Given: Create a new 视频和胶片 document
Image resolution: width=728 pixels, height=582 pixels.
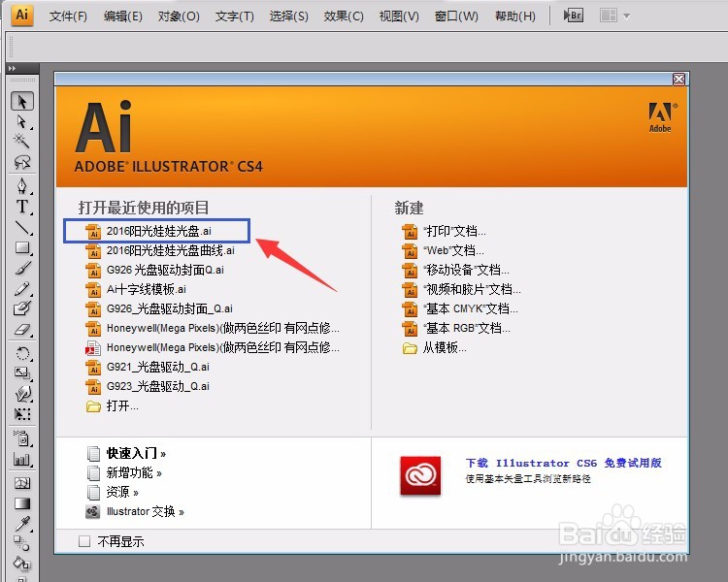Looking at the screenshot, I should (461, 290).
